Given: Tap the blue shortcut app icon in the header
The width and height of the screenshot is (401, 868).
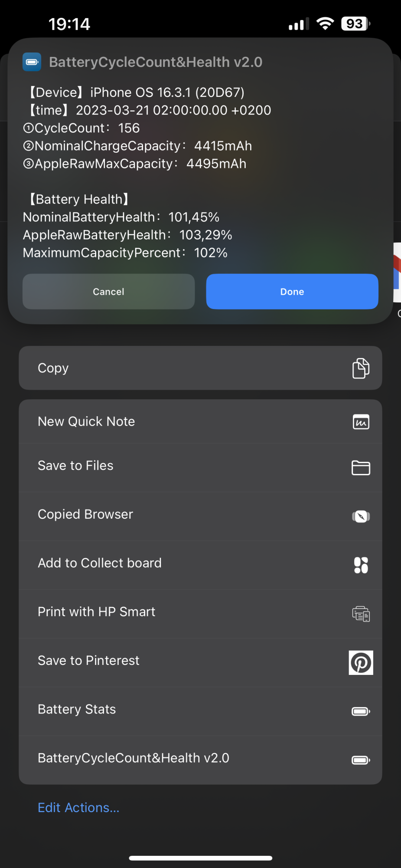Looking at the screenshot, I should tap(32, 62).
